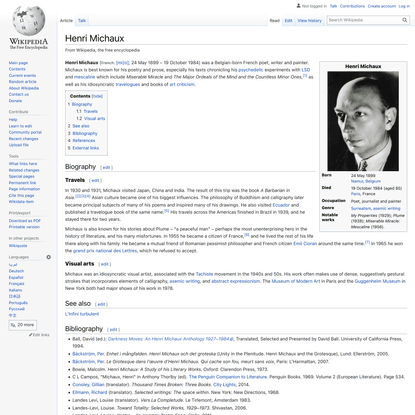Open the View history tab

[310, 20]
